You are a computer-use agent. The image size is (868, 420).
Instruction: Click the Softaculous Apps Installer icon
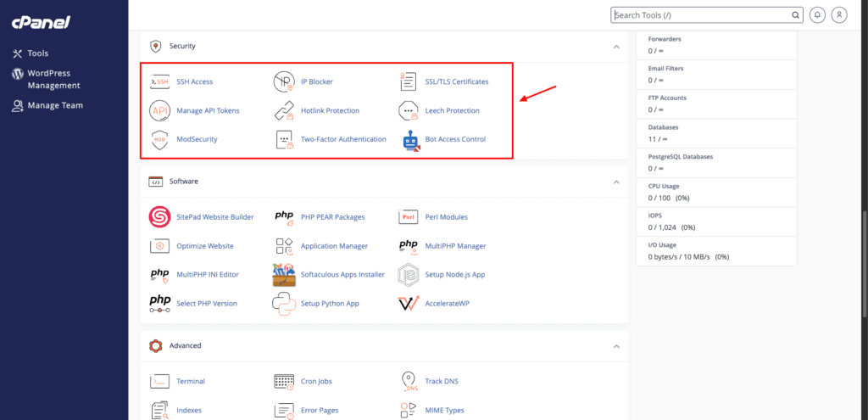point(284,274)
